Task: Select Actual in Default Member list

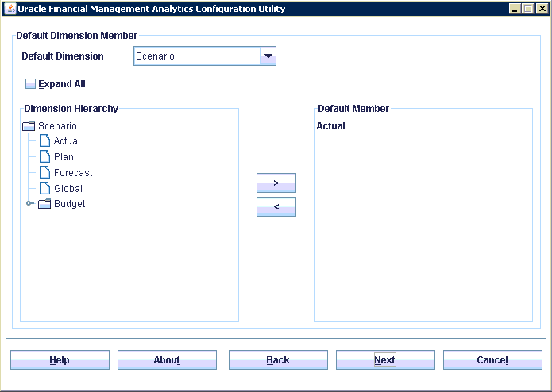Action: (331, 126)
